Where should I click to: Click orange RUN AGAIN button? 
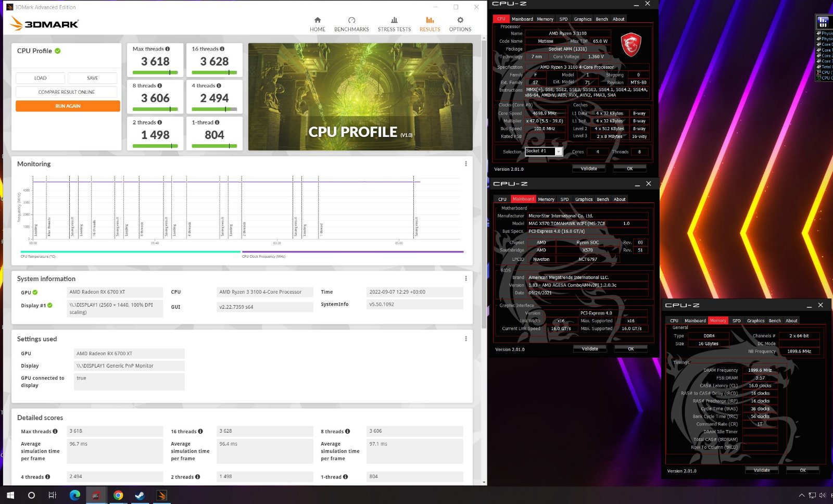pos(68,106)
